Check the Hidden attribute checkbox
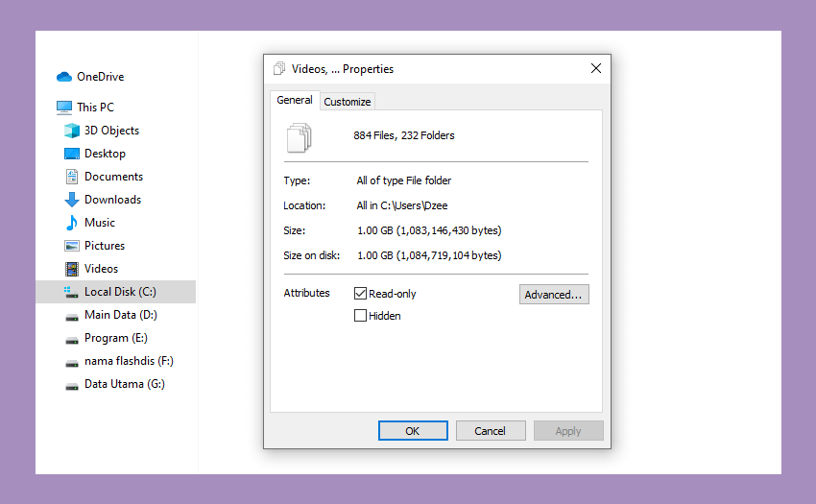 point(360,316)
